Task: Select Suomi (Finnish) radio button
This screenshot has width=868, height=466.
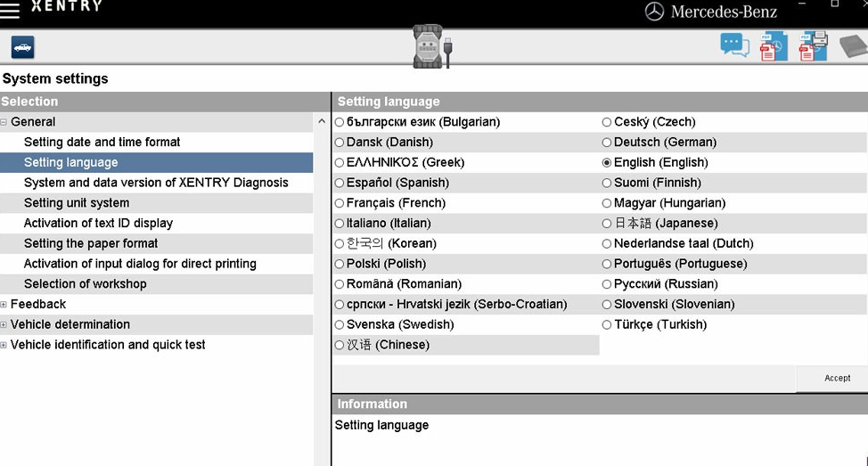Action: 607,184
